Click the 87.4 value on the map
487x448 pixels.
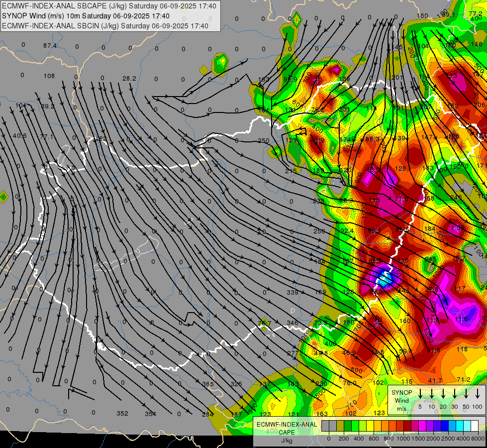click(x=50, y=46)
